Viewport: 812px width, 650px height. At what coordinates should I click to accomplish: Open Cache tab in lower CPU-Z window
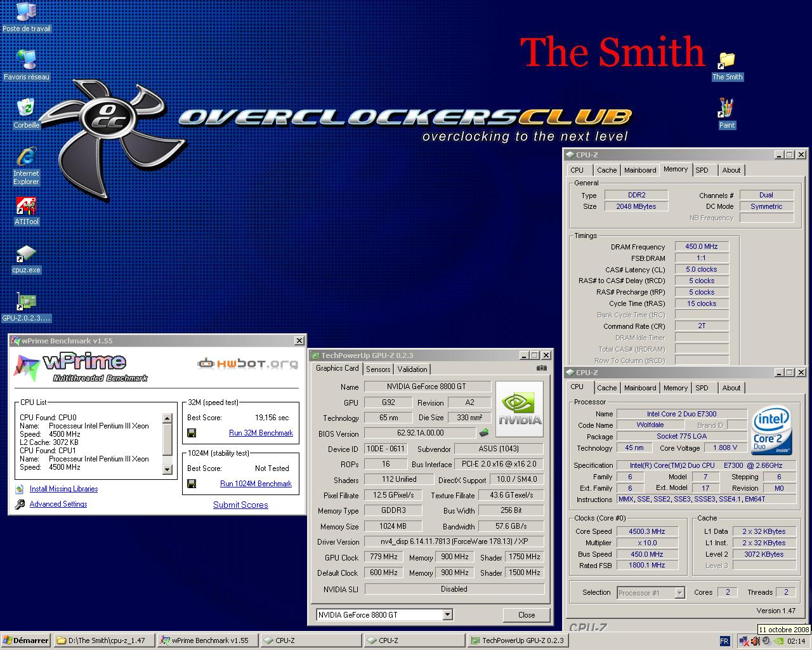pyautogui.click(x=606, y=388)
